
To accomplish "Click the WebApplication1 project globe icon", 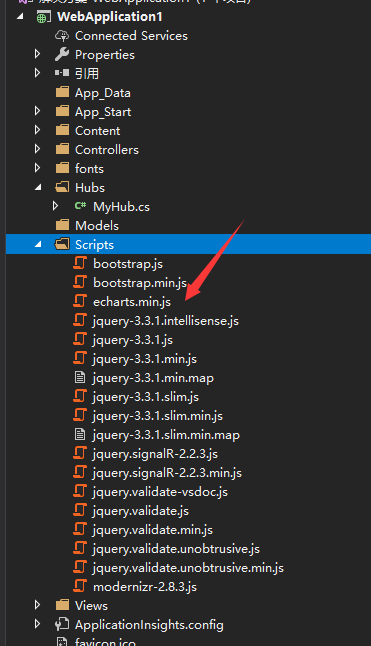I will coord(44,17).
